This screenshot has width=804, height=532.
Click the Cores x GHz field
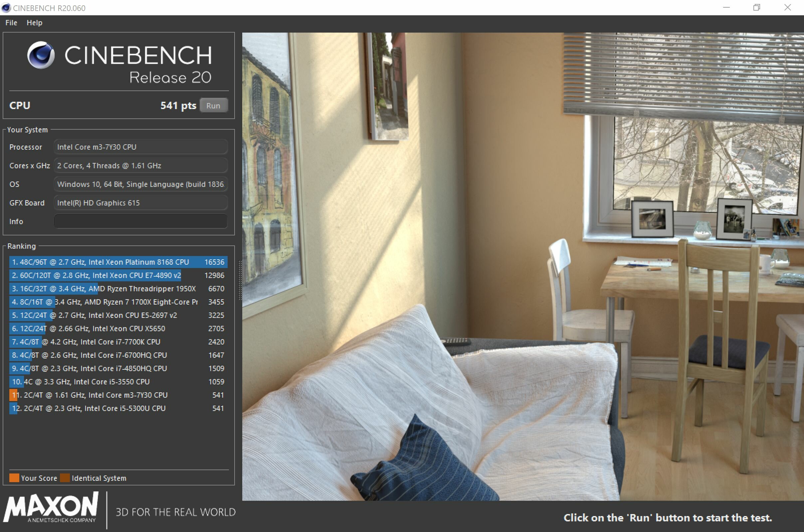click(x=140, y=166)
